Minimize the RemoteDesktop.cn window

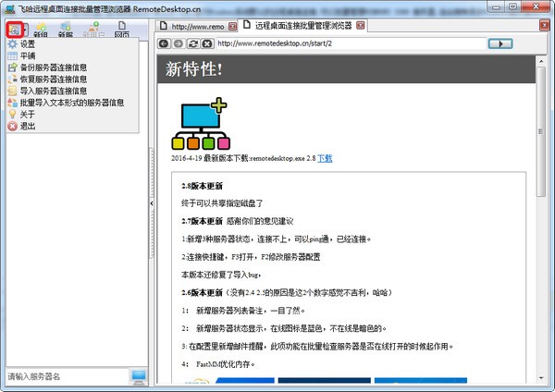pos(496,7)
